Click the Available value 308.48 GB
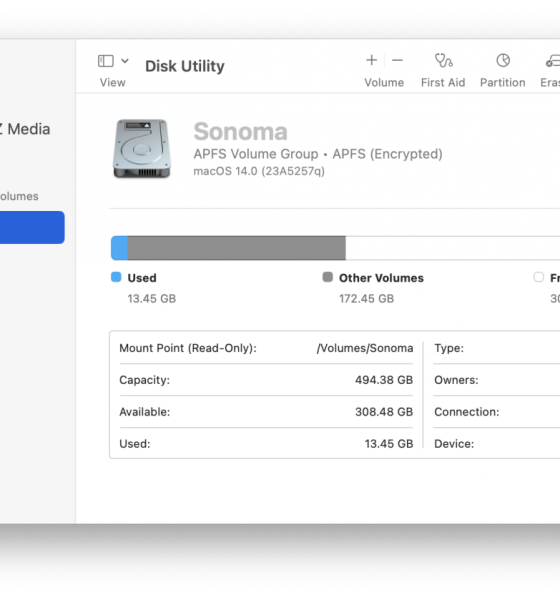Screen dimensions: 560x600 [384, 412]
